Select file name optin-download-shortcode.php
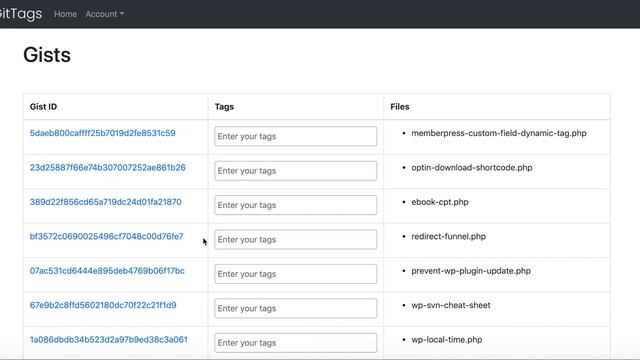This screenshot has height=360, width=640. [x=472, y=167]
